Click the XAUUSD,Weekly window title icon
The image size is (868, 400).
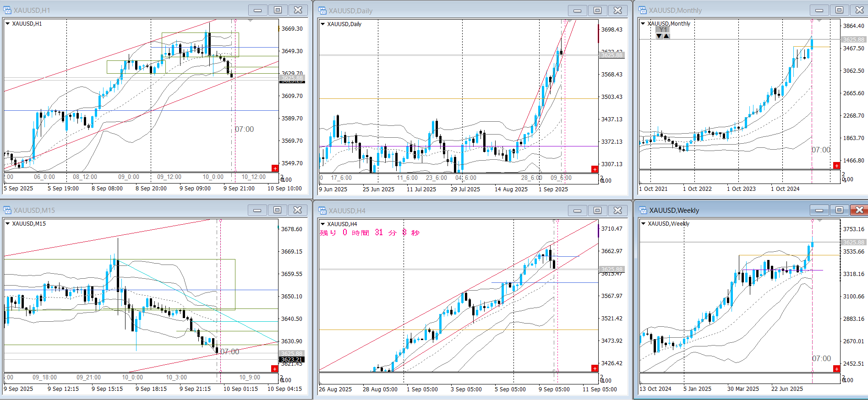coord(643,210)
